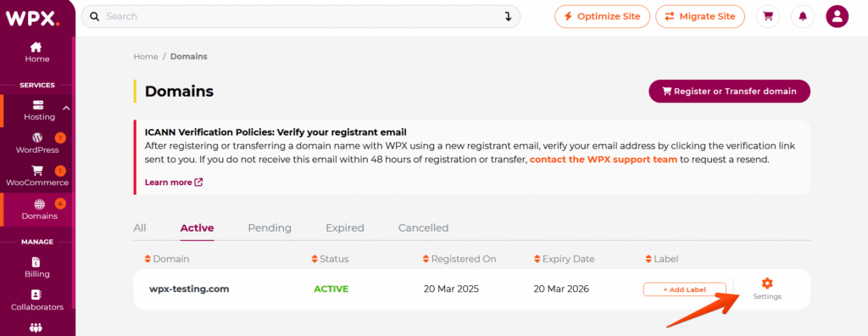868x336 pixels.
Task: Go to Home in sidebar
Action: (x=37, y=53)
